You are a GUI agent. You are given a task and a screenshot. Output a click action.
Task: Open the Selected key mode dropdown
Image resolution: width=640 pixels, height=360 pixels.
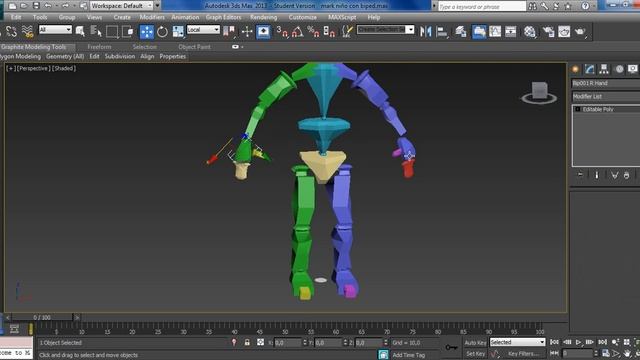pos(517,342)
